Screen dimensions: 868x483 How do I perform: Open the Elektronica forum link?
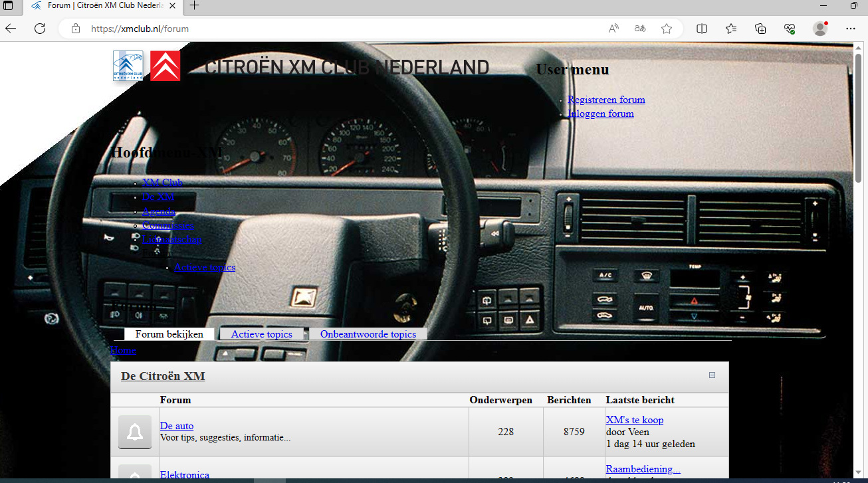point(185,475)
